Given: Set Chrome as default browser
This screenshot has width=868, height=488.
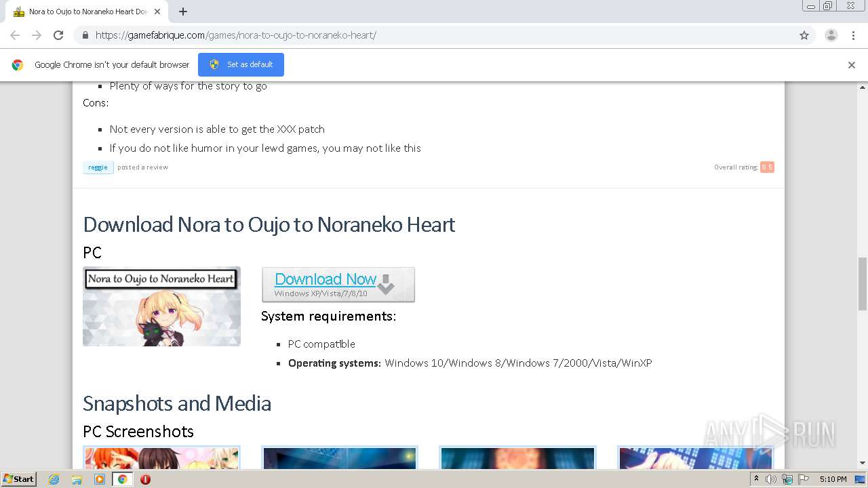Looking at the screenshot, I should [241, 64].
